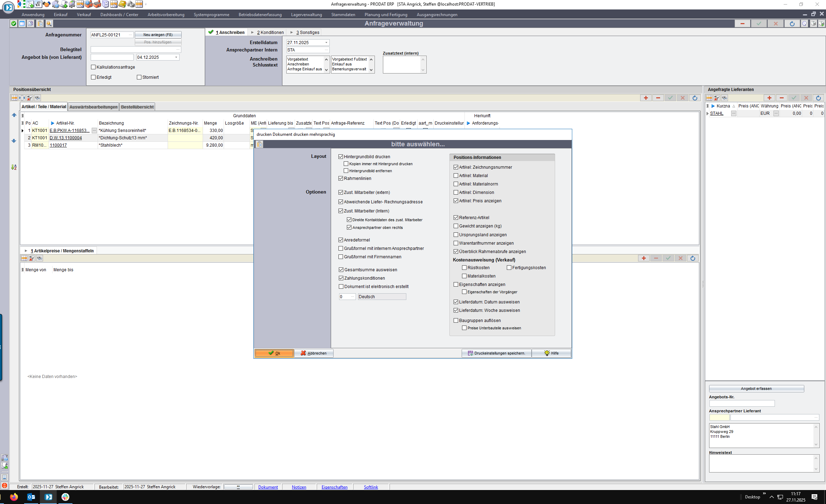Enable Artikel: Material checkbox

pos(456,176)
